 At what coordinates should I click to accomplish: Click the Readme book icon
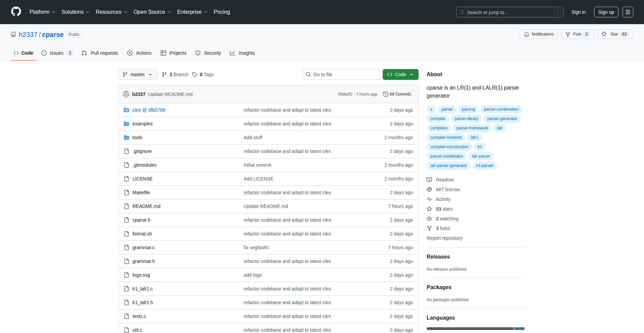[429, 180]
